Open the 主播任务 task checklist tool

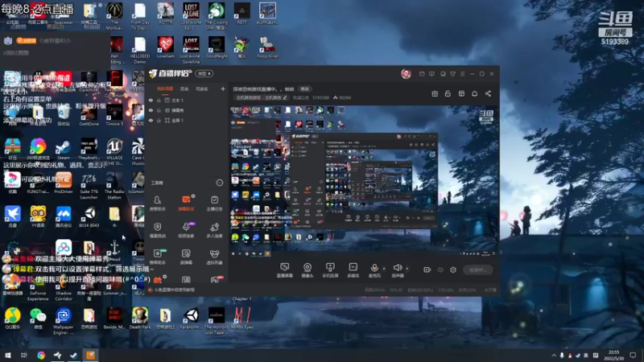(x=214, y=203)
